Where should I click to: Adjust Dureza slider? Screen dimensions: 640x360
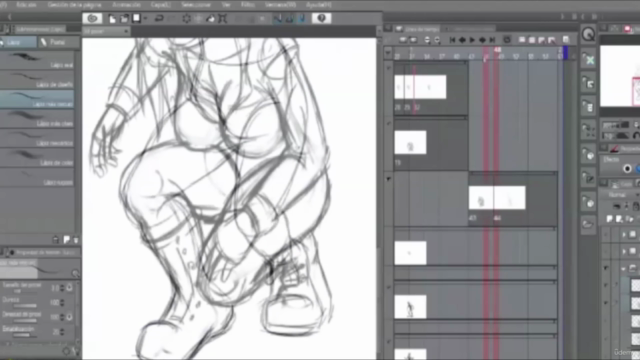point(26,305)
